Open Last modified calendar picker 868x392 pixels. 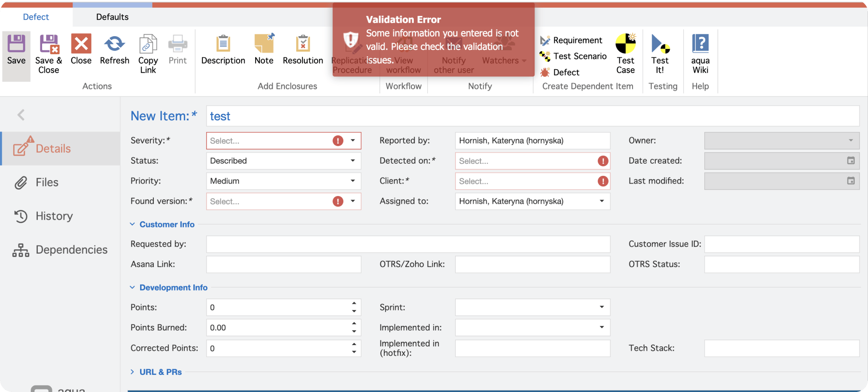pyautogui.click(x=851, y=181)
